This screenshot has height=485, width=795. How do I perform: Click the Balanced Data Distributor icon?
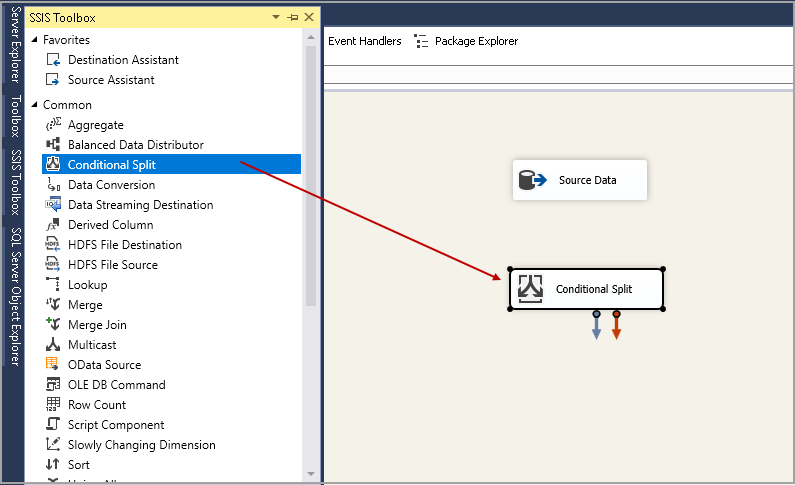pos(53,144)
